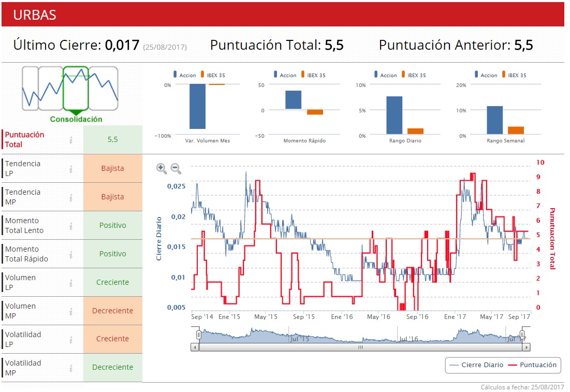Open info icon for Volumen MP

point(71,311)
